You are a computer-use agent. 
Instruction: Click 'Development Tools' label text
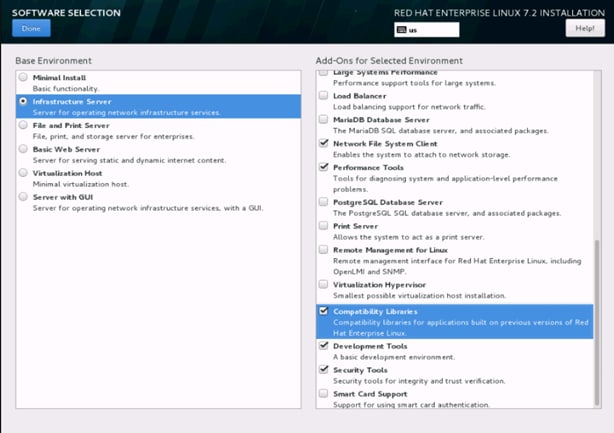(x=370, y=346)
